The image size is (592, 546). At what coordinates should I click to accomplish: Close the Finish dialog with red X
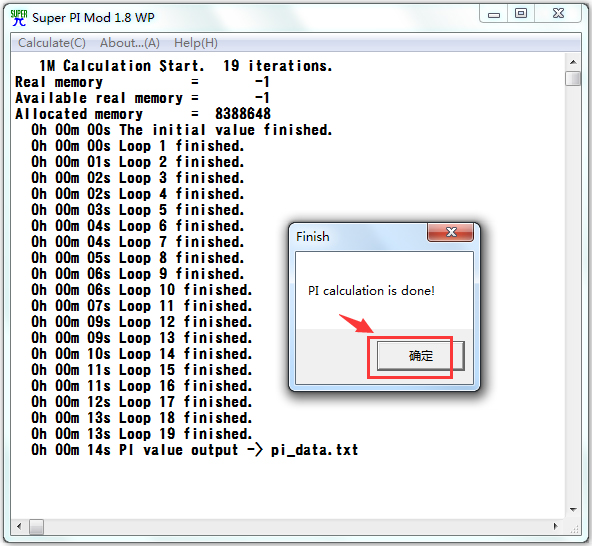point(450,232)
